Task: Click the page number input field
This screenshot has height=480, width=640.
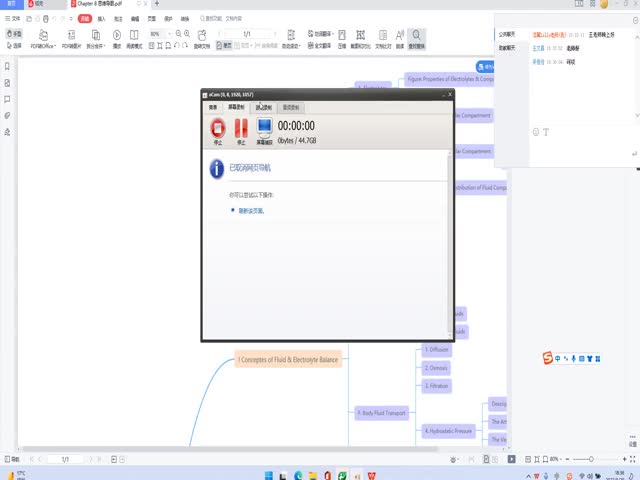Action: tap(246, 34)
